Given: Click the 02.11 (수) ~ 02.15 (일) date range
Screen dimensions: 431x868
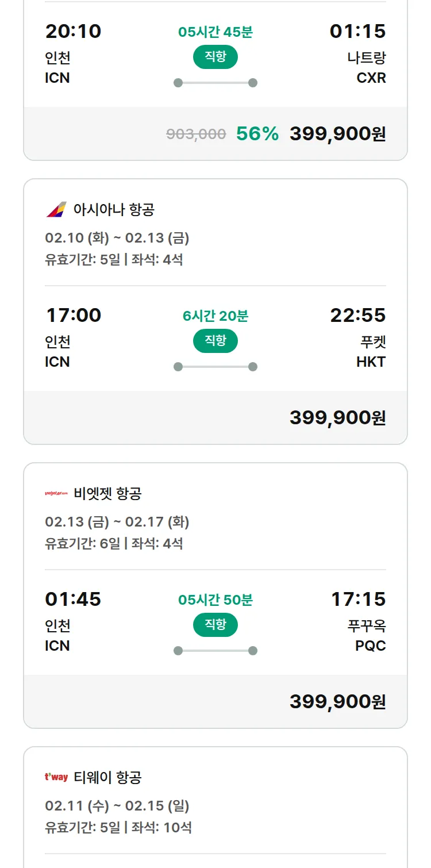Looking at the screenshot, I should (x=117, y=805).
